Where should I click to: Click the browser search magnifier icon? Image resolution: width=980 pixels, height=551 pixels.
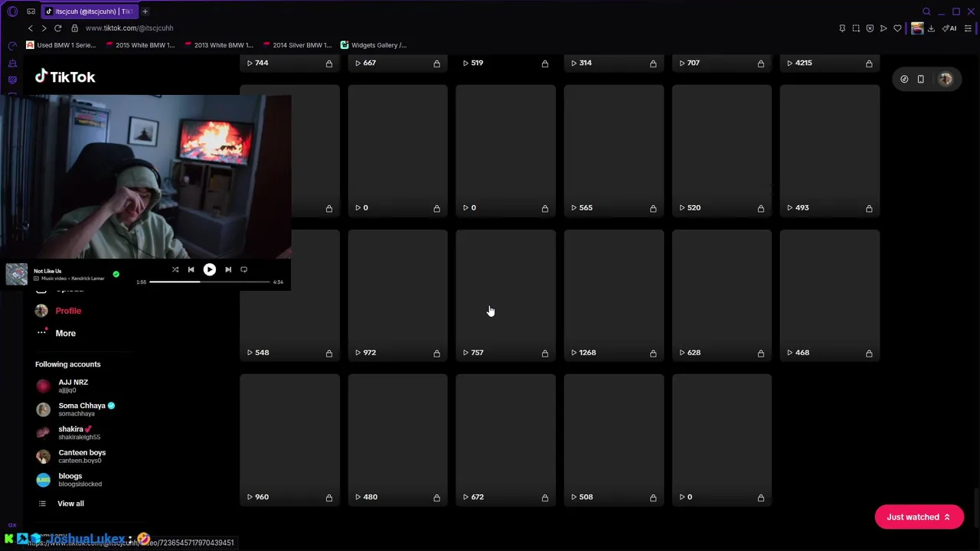pyautogui.click(x=926, y=11)
